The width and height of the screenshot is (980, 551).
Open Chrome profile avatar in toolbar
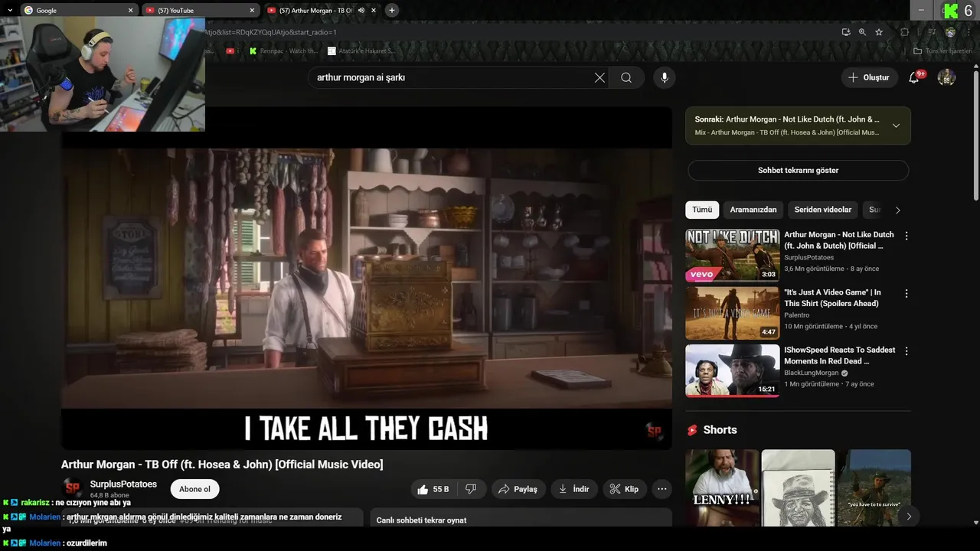[x=950, y=32]
